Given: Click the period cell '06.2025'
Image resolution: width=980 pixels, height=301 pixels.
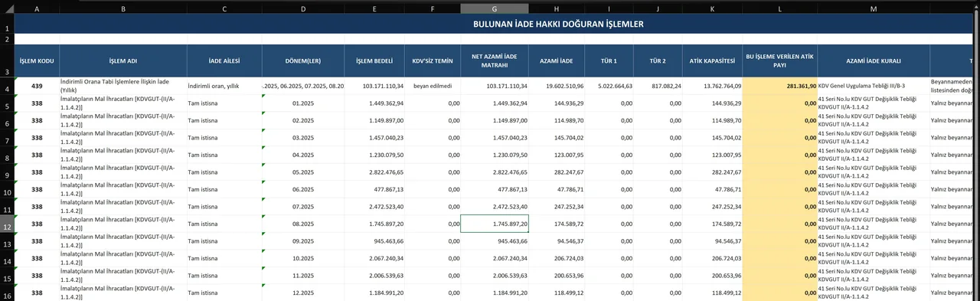Looking at the screenshot, I should click(x=303, y=189).
